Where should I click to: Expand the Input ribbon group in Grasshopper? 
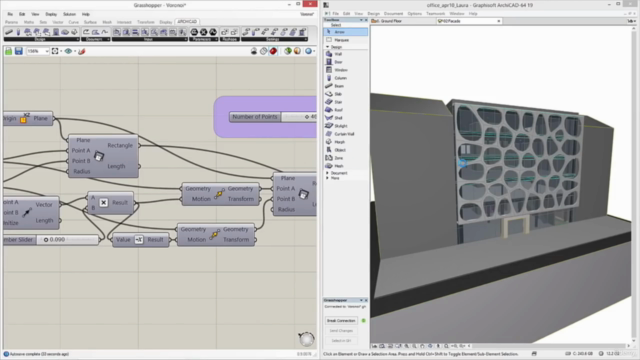185,40
